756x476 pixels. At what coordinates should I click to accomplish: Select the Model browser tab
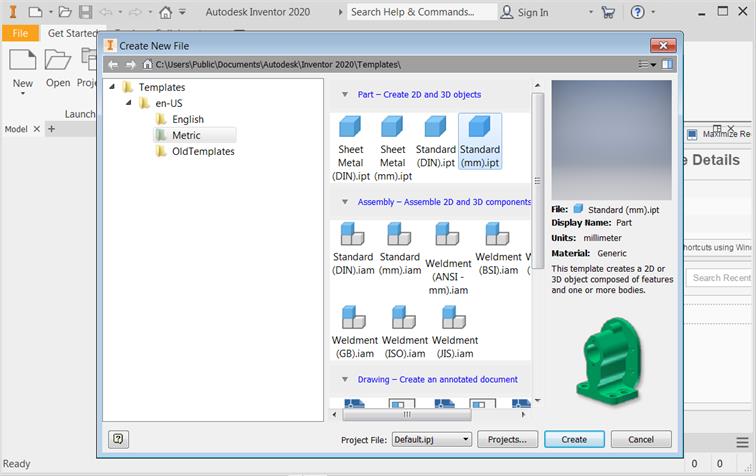tap(16, 129)
